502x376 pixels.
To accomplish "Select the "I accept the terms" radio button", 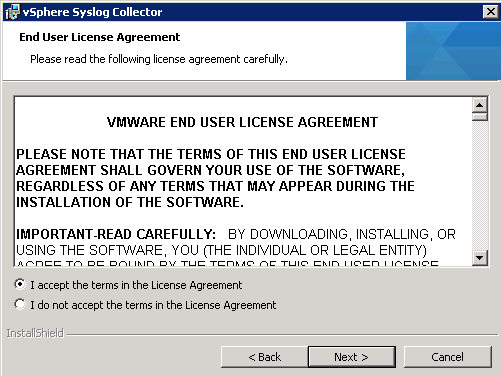I will click(20, 284).
